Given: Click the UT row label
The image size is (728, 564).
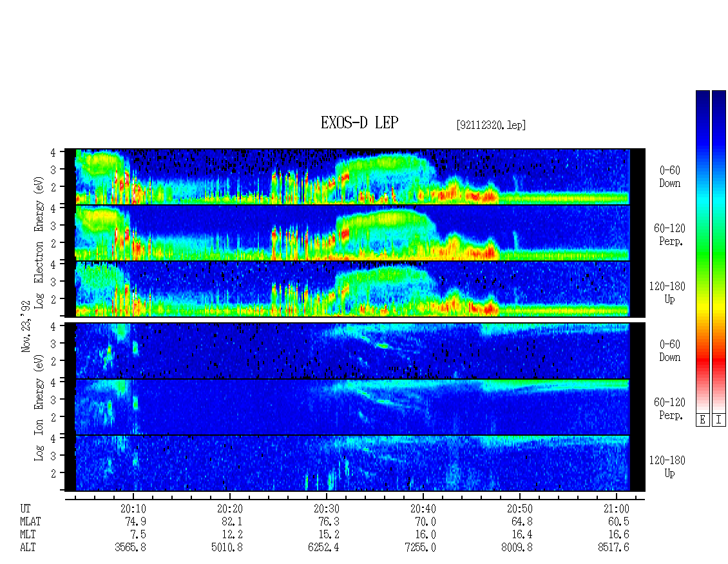Looking at the screenshot, I should coord(25,509).
